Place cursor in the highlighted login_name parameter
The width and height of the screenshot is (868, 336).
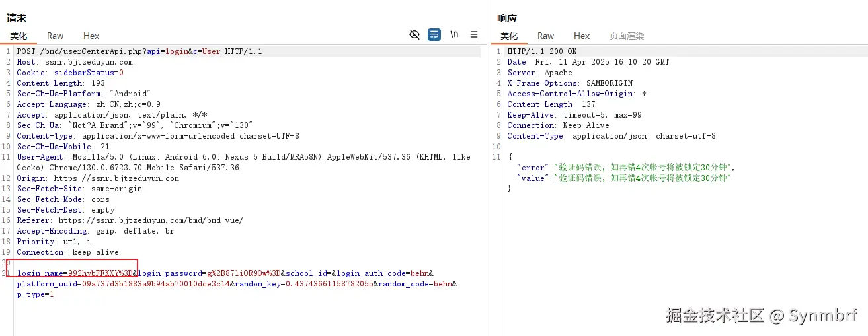(75, 273)
